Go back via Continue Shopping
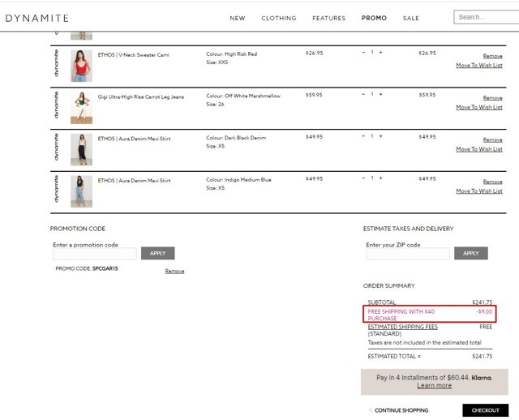The image size is (519, 420). pyautogui.click(x=399, y=410)
